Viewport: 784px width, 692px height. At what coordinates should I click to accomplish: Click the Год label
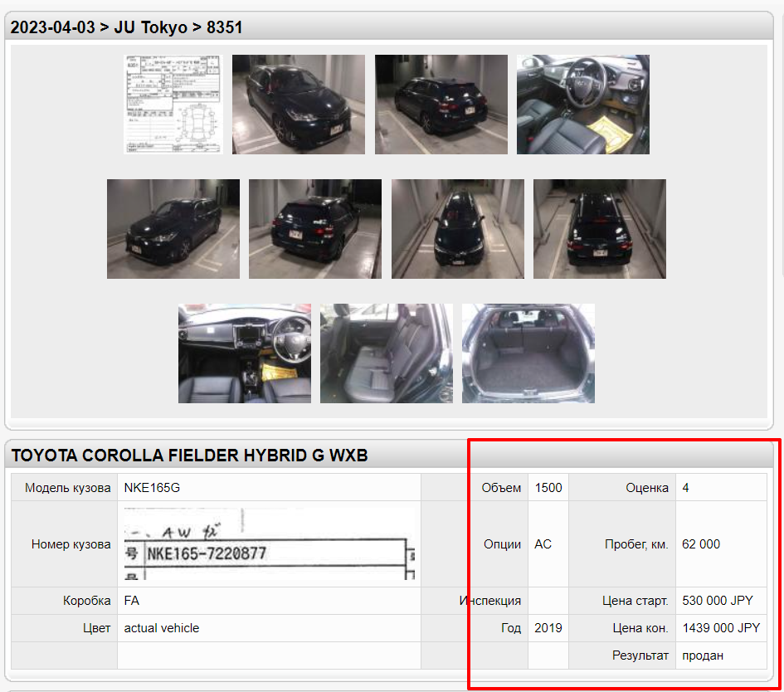(511, 628)
